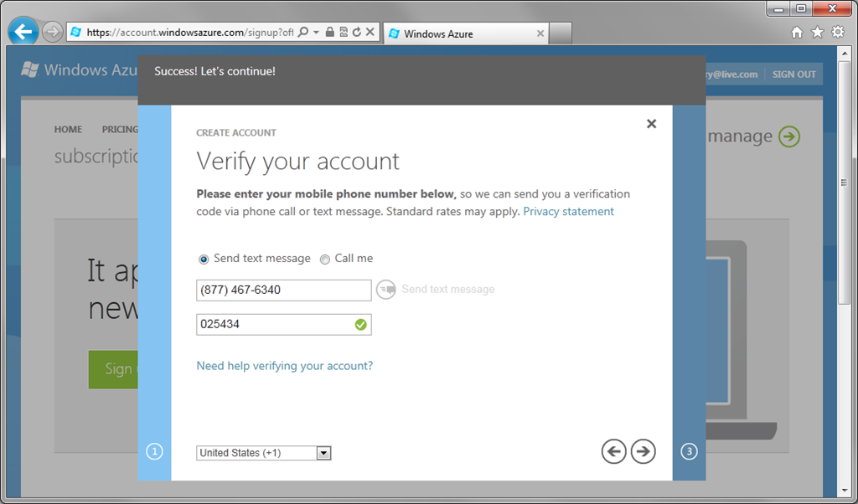Refresh the page using the reload icon
This screenshot has height=504, width=858.
point(357,33)
